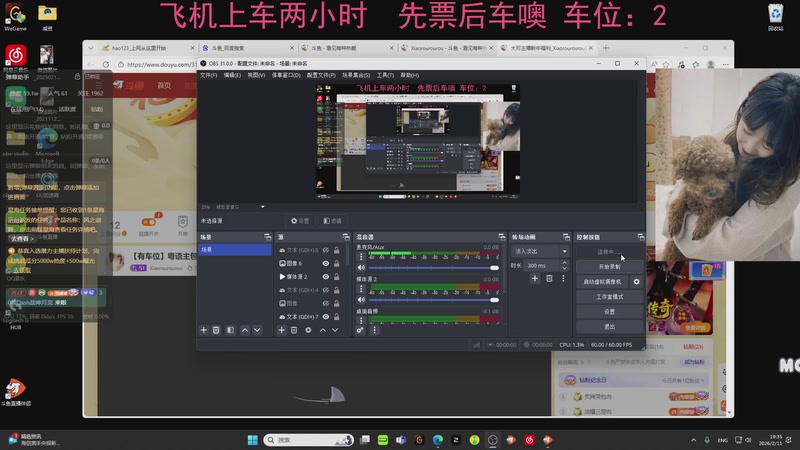Click 启动虚拟摄像机 virtual camera button
Image resolution: width=800 pixels, height=450 pixels.
point(603,282)
